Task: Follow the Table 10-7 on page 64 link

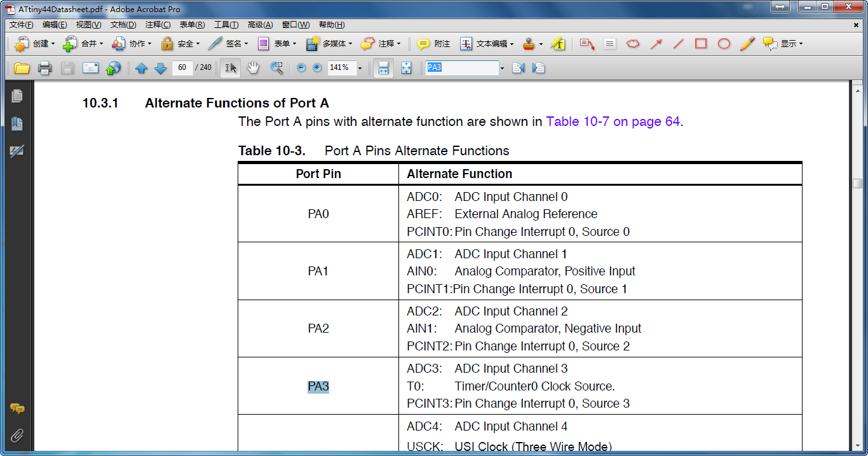Action: pos(613,121)
